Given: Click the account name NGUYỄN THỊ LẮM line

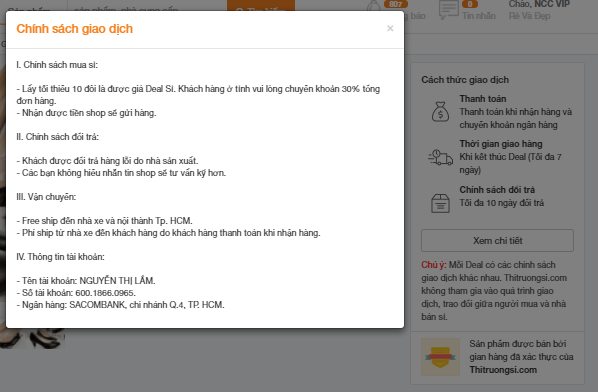Looking at the screenshot, I should [86, 281].
